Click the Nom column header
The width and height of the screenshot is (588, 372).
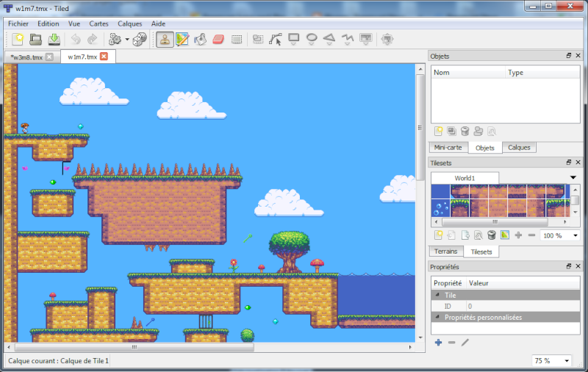(x=468, y=72)
